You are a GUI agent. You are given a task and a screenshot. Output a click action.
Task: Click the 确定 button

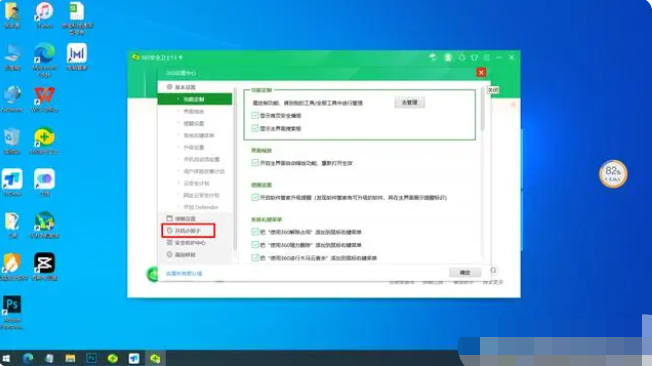click(465, 272)
